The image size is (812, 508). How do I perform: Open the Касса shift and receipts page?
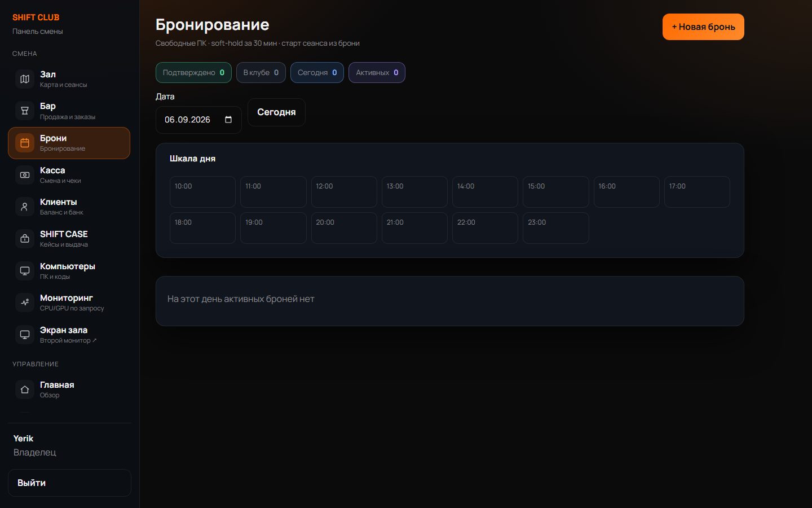[x=69, y=175]
